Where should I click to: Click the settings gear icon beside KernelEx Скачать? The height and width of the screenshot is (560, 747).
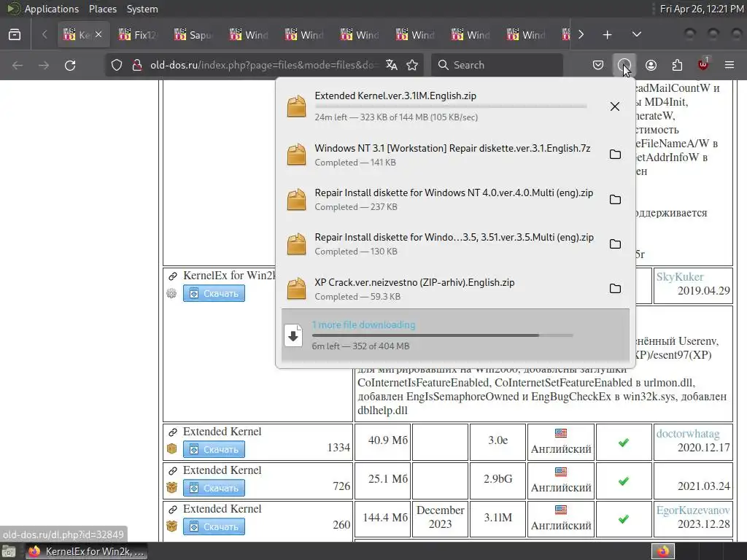[171, 293]
